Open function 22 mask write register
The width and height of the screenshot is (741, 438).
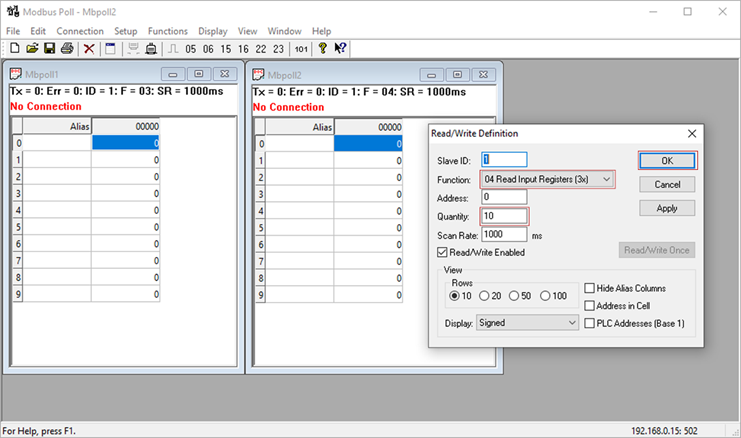pos(261,49)
